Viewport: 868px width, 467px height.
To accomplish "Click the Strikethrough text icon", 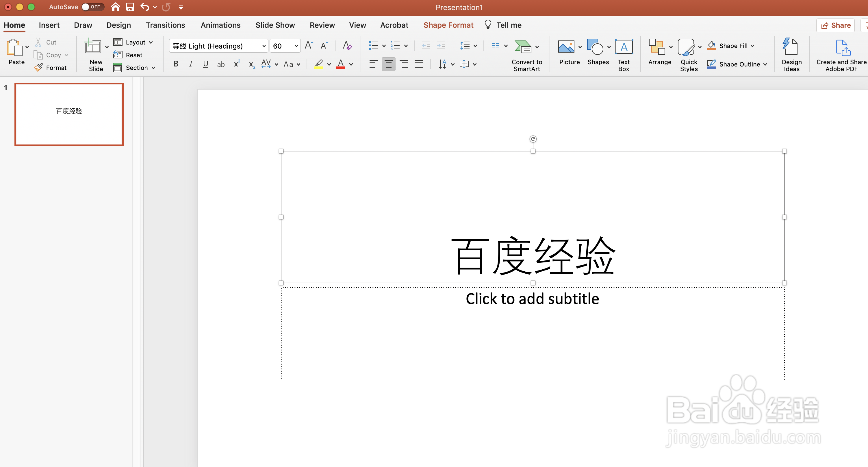I will (221, 64).
